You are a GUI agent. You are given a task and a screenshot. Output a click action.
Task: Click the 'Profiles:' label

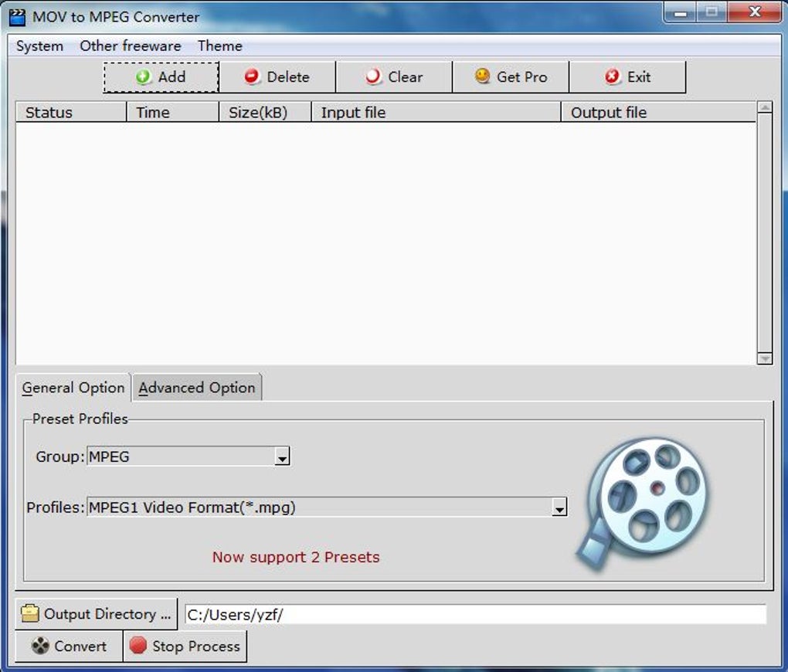click(x=56, y=507)
